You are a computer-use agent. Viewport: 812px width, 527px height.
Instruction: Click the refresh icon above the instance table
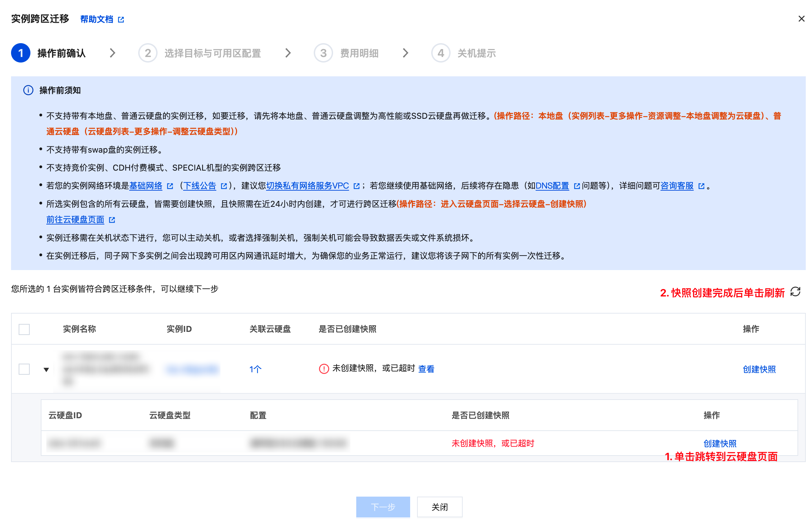point(795,292)
